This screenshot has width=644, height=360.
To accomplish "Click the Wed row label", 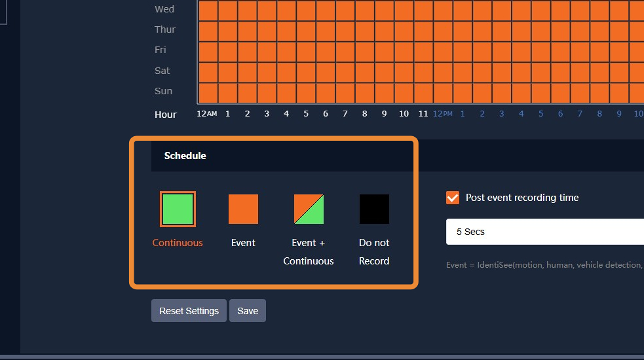I will (x=164, y=9).
